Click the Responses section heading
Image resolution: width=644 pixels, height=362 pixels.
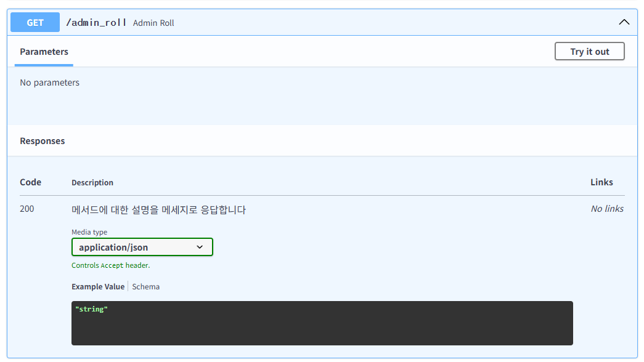coord(43,141)
